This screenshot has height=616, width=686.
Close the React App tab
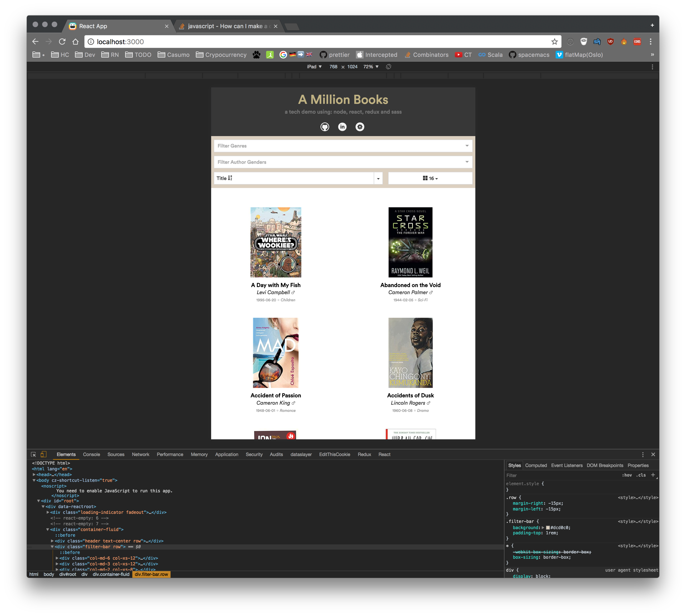166,27
